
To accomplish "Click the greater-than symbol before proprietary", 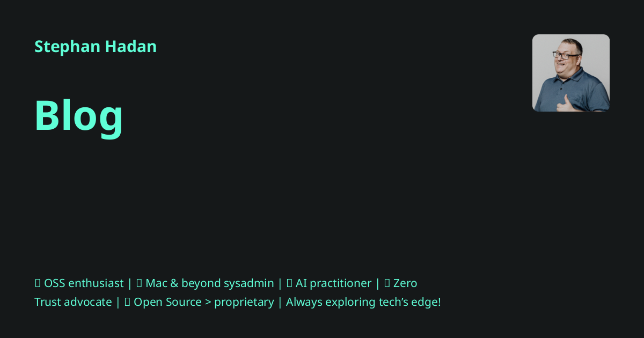I will click(208, 303).
